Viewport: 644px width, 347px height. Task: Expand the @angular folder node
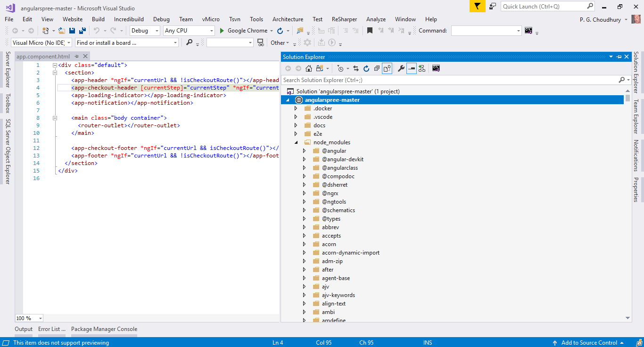(304, 151)
